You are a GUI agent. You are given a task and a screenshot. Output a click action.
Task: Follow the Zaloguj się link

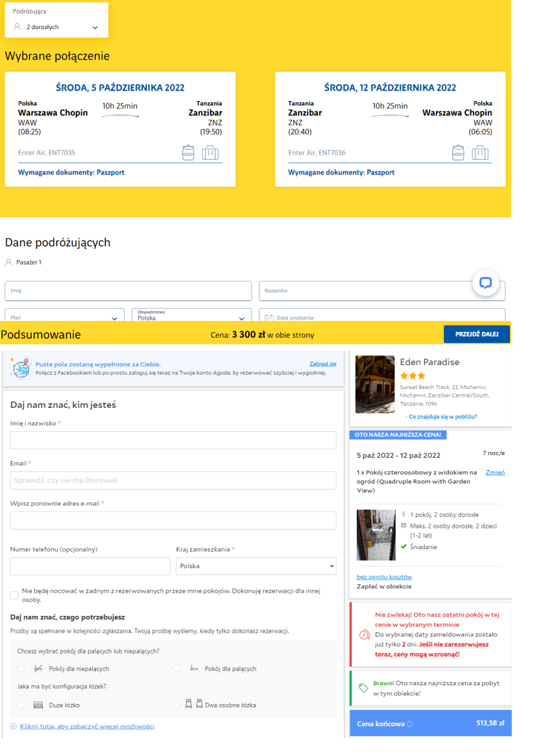tap(323, 364)
